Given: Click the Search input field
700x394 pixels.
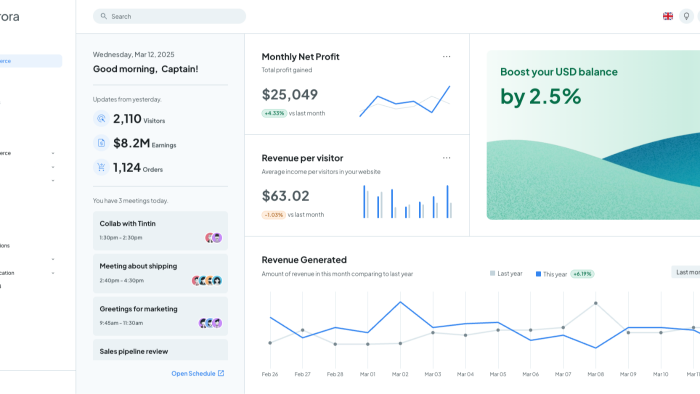Looking at the screenshot, I should (169, 16).
